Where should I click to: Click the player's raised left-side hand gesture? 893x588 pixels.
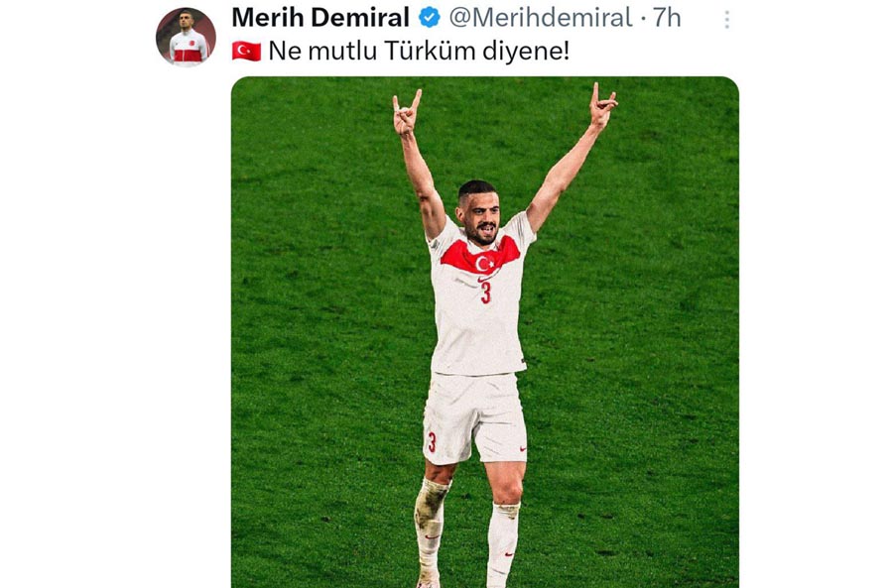(406, 113)
